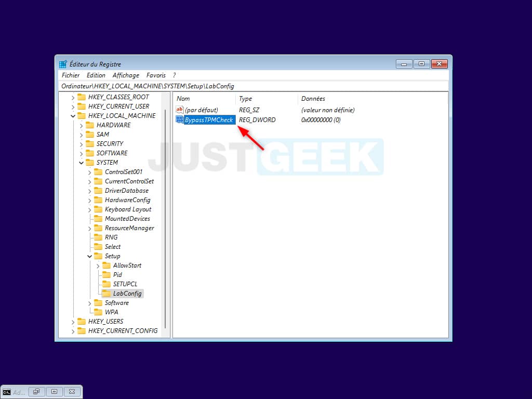Expand the ControlSet001 key chevron
The image size is (532, 399).
pyautogui.click(x=89, y=172)
